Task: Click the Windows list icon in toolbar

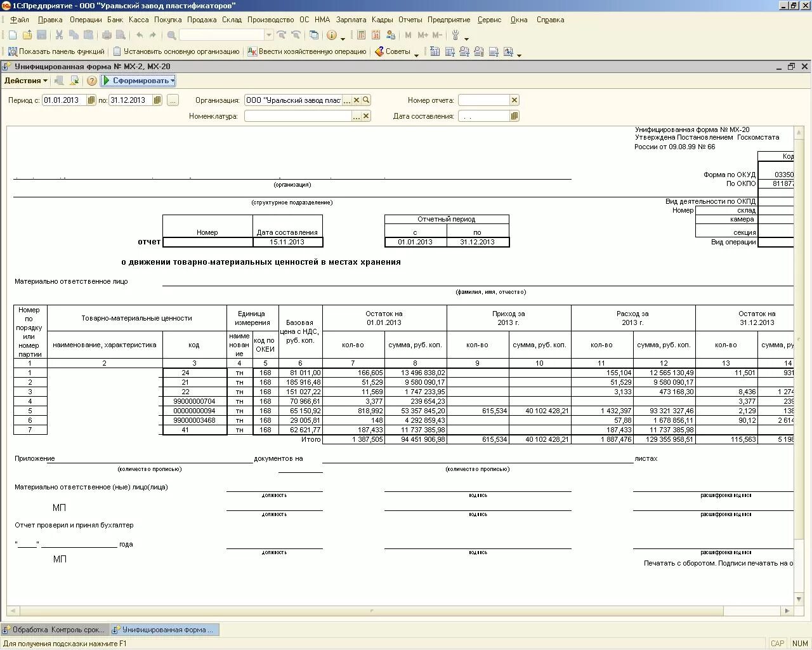Action: (x=313, y=35)
